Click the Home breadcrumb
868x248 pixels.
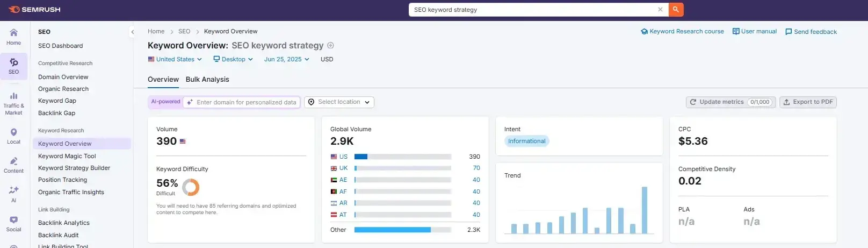click(156, 31)
